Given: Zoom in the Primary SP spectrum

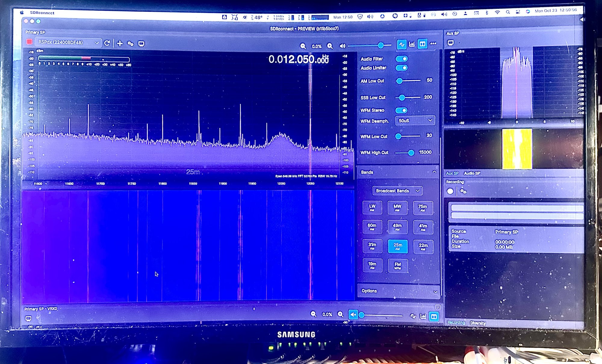Looking at the screenshot, I should tap(330, 46).
